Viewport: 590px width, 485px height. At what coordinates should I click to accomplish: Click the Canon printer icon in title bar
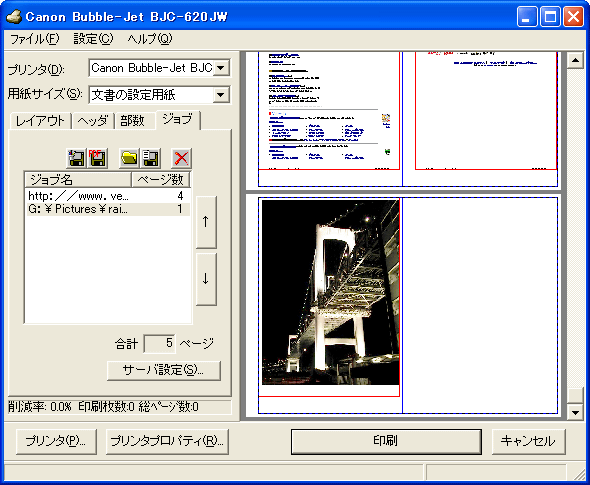[x=14, y=16]
